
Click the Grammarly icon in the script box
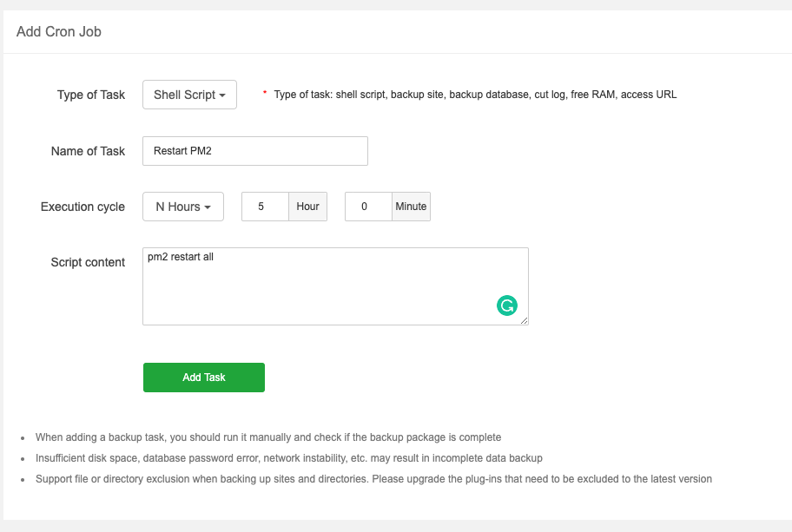pyautogui.click(x=507, y=305)
